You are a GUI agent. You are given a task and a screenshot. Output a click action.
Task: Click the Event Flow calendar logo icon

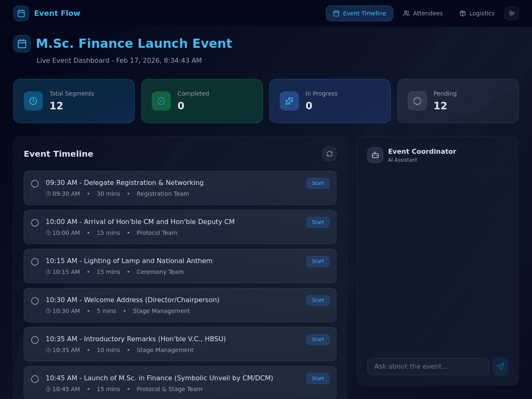pyautogui.click(x=21, y=13)
